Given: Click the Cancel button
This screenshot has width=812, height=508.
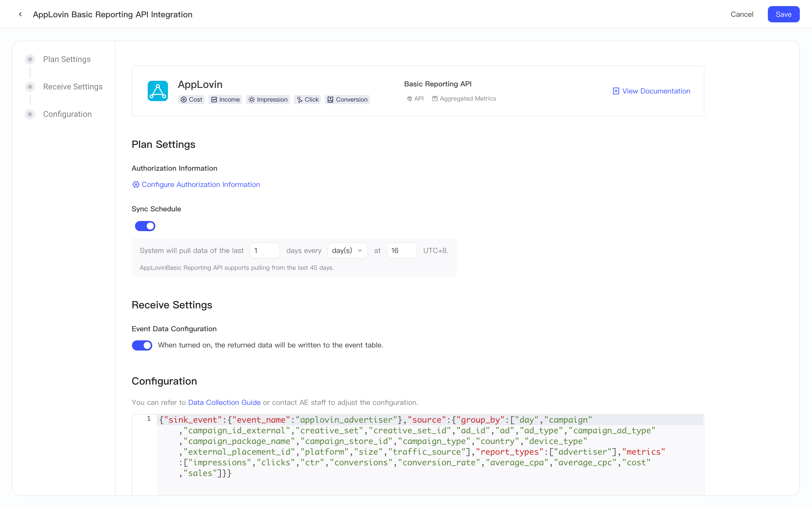Looking at the screenshot, I should point(742,14).
